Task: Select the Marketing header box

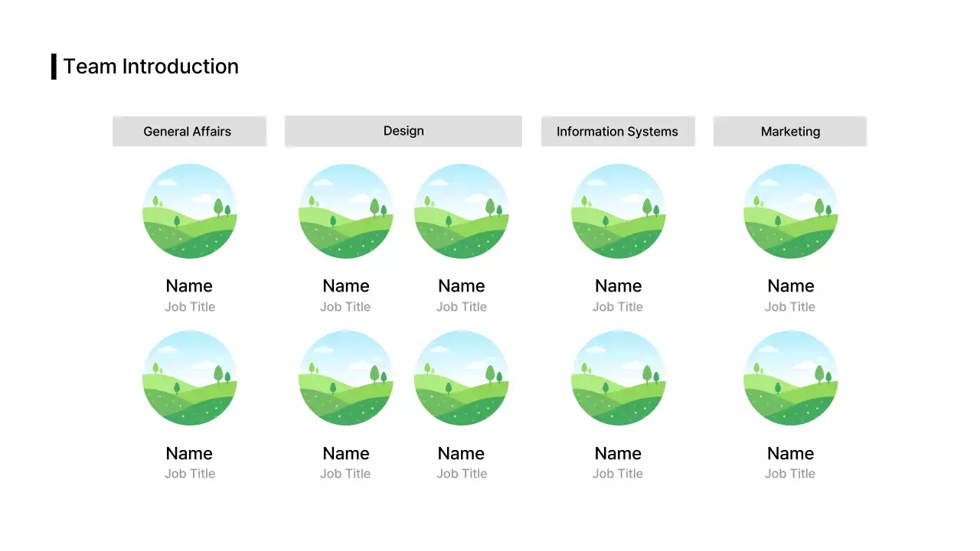Action: click(x=790, y=131)
